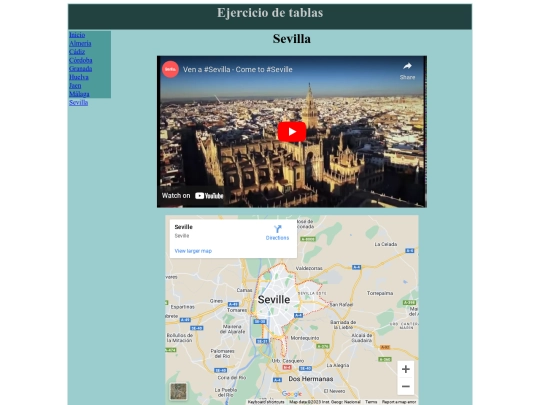Screen dimensions: 540x405
Task: Click 'Report a map error' link
Action: (399, 402)
